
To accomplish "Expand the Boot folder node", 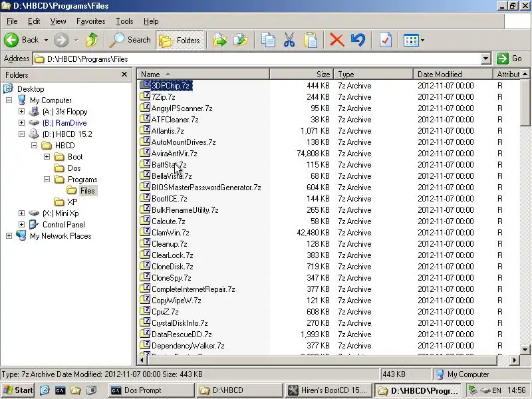I will [x=47, y=156].
